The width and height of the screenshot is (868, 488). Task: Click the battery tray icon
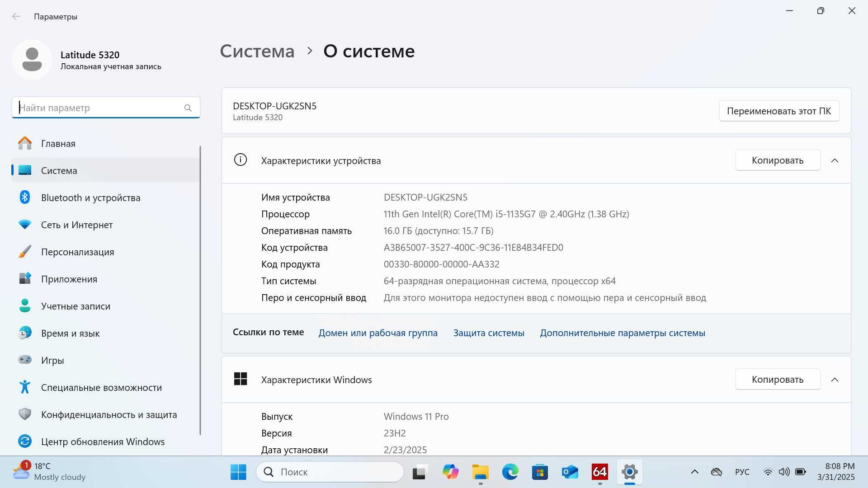[801, 472]
